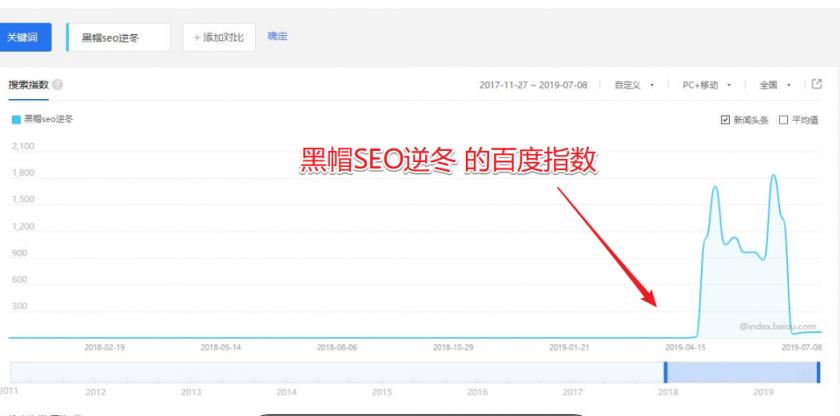Focus the keyword field containing 黑帽seo逆冬
This screenshot has width=840, height=416.
[x=118, y=37]
